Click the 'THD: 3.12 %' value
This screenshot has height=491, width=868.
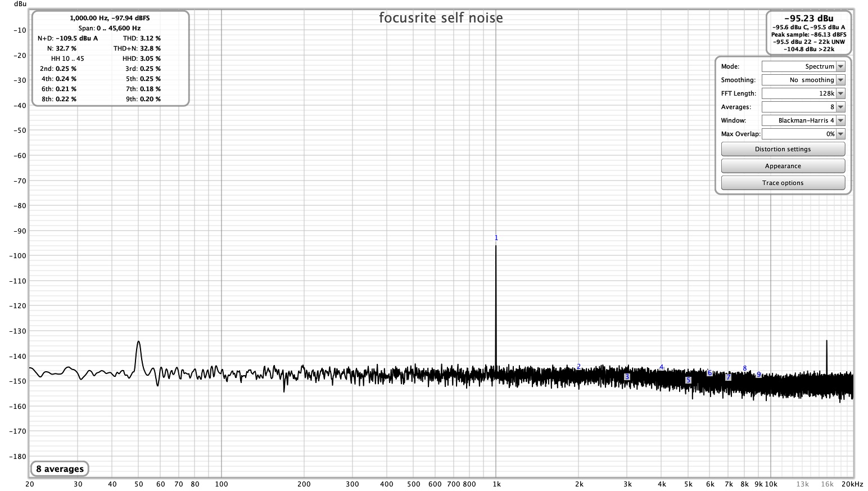pos(142,38)
